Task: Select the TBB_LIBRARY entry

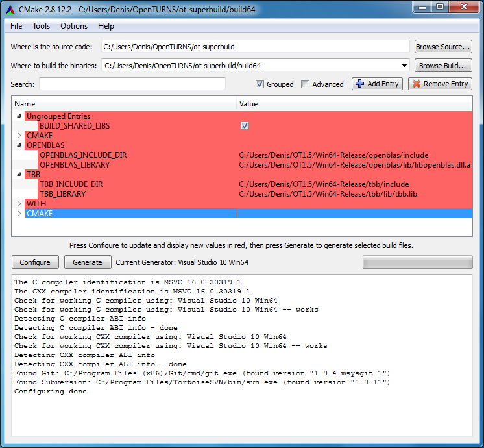Action: (x=63, y=194)
